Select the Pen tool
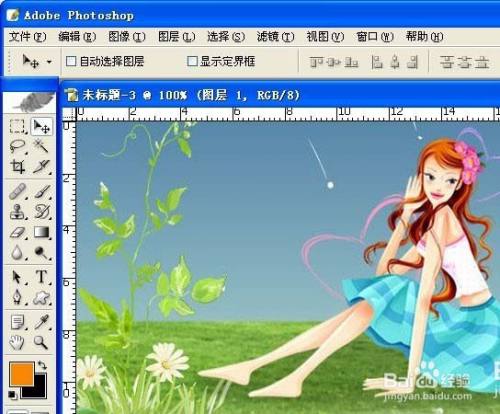 coord(17,297)
